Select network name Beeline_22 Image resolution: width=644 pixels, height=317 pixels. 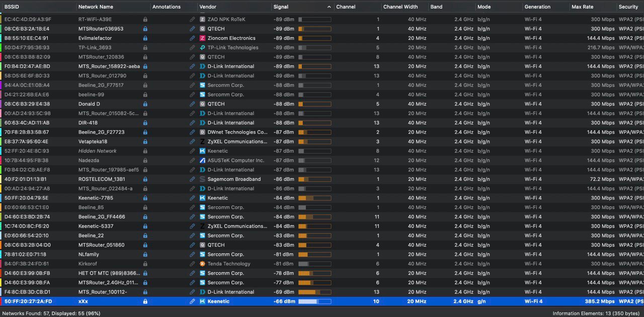click(91, 236)
